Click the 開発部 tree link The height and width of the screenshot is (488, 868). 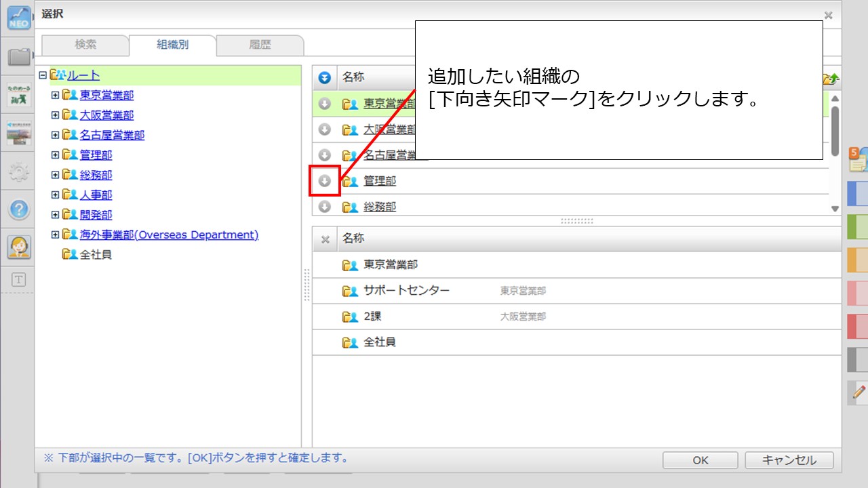click(x=96, y=215)
